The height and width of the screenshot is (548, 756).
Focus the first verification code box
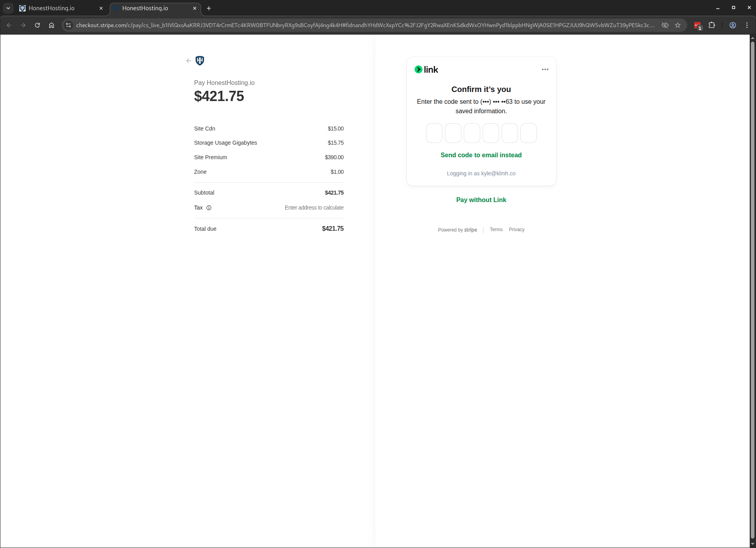tap(434, 133)
